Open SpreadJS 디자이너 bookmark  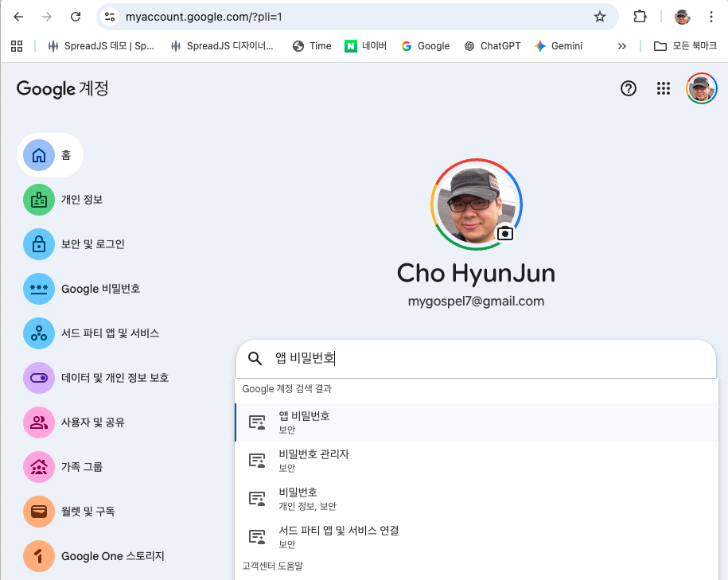click(223, 46)
